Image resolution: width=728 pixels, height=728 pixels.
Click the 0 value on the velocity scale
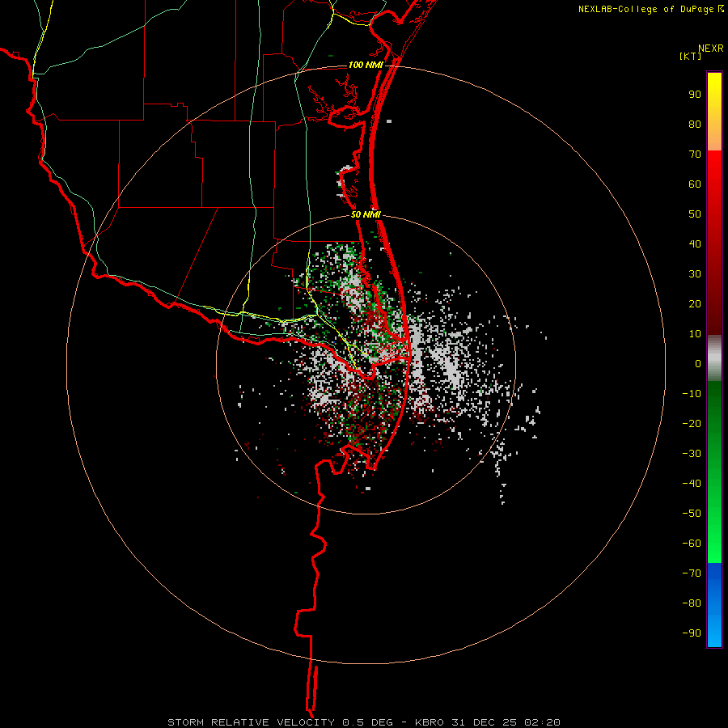[698, 363]
